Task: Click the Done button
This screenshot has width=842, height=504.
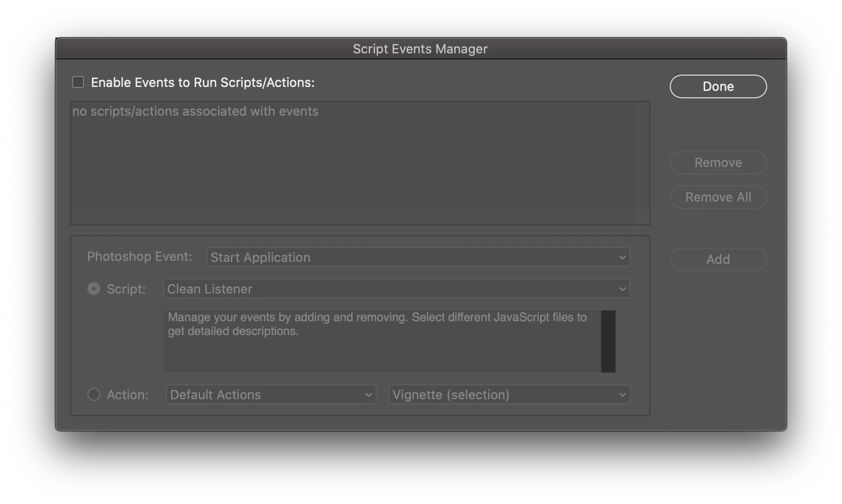Action: click(718, 86)
